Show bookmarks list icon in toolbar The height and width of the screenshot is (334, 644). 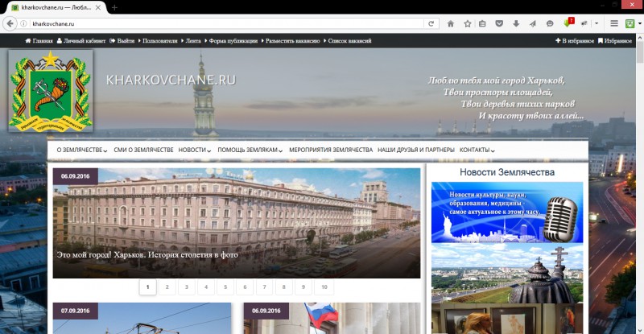click(482, 24)
